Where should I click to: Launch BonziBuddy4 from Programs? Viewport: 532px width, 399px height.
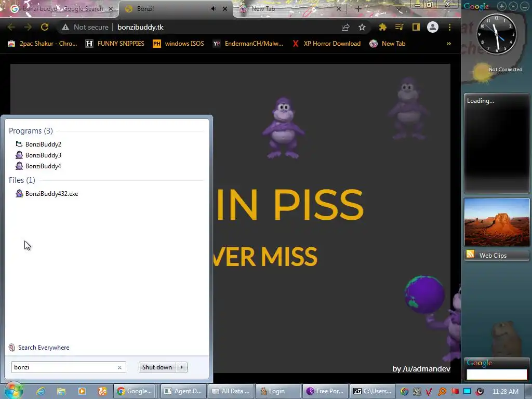click(43, 166)
